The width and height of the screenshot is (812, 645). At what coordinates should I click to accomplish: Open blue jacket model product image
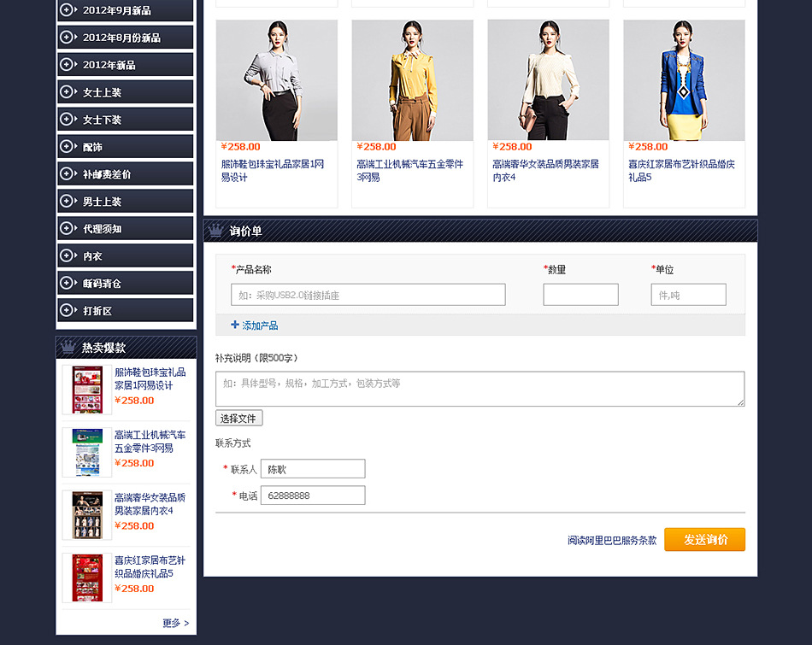coord(684,80)
